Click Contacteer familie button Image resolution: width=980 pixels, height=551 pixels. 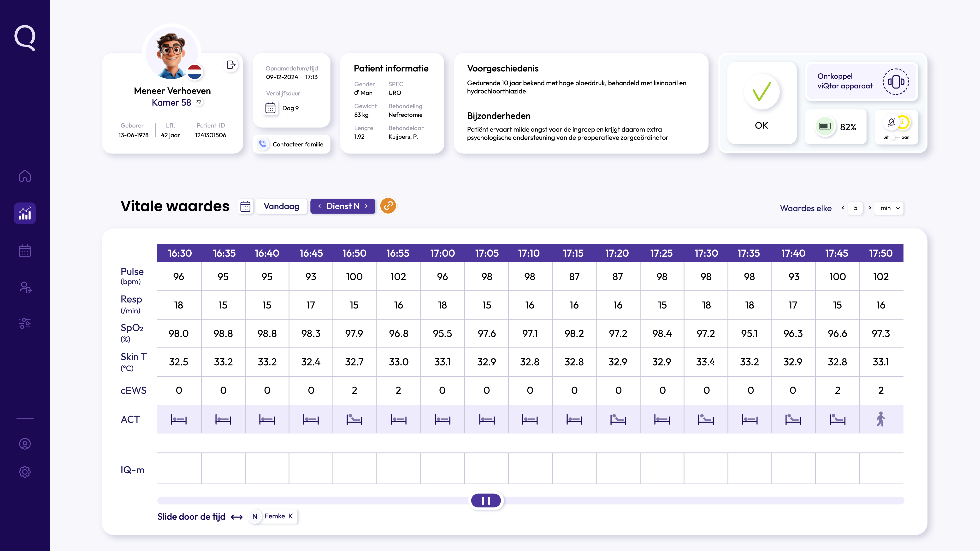(292, 144)
